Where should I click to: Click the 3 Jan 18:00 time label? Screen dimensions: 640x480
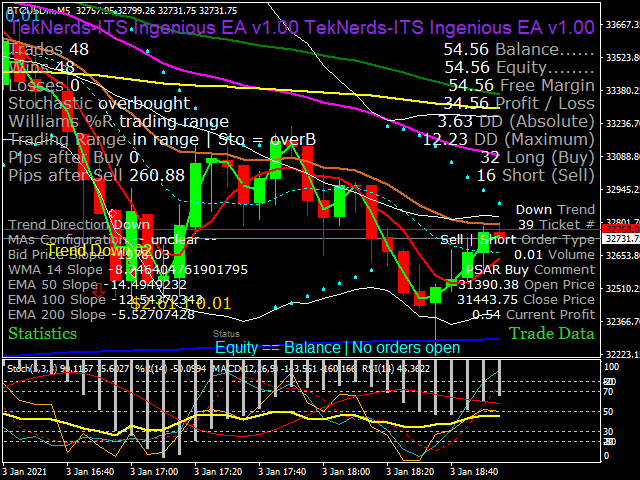346,472
